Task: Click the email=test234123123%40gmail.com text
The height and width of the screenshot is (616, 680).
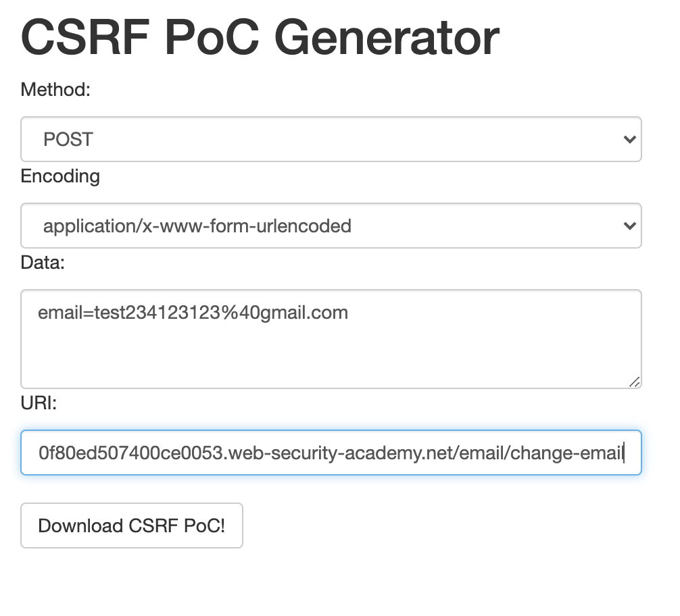Action: 193,313
